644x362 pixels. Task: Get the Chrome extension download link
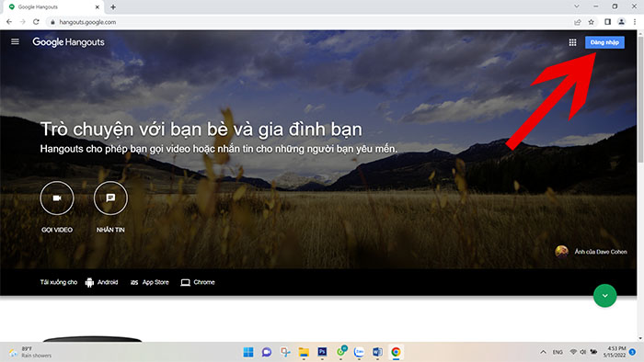point(198,282)
